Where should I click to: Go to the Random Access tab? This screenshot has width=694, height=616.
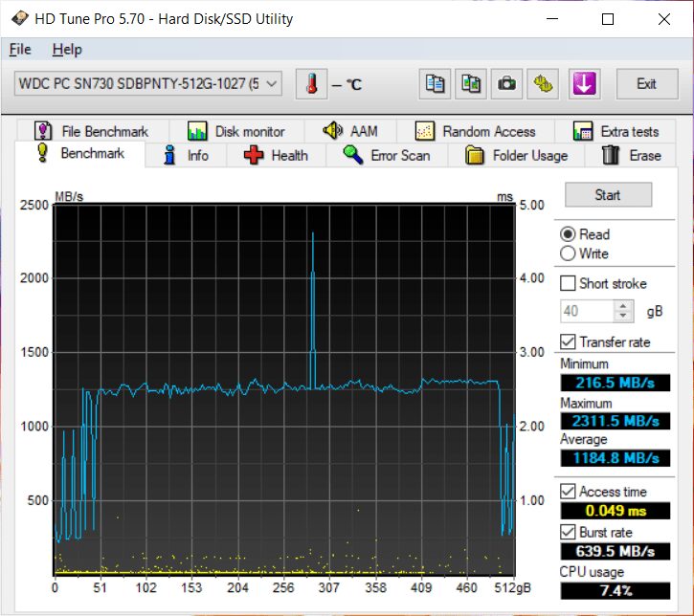click(x=476, y=131)
